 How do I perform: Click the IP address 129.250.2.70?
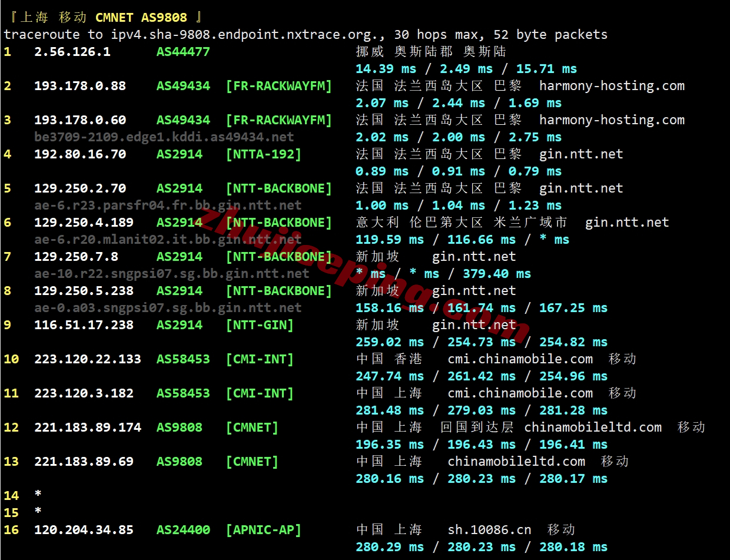pos(80,188)
